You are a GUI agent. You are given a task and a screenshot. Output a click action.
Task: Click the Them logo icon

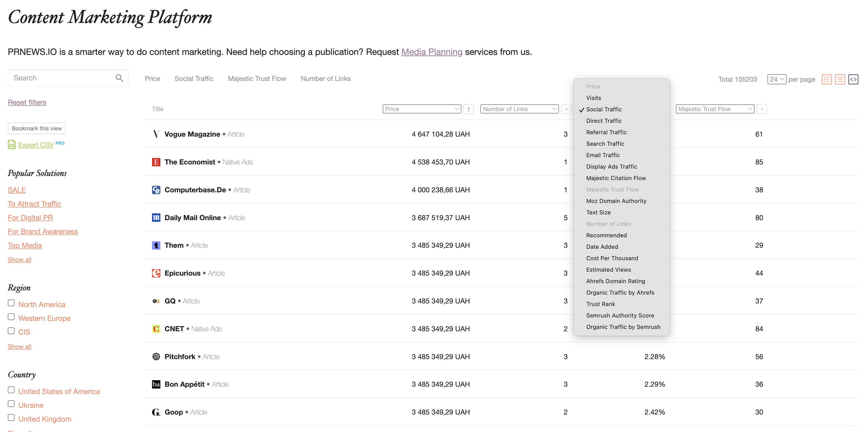[x=156, y=245]
